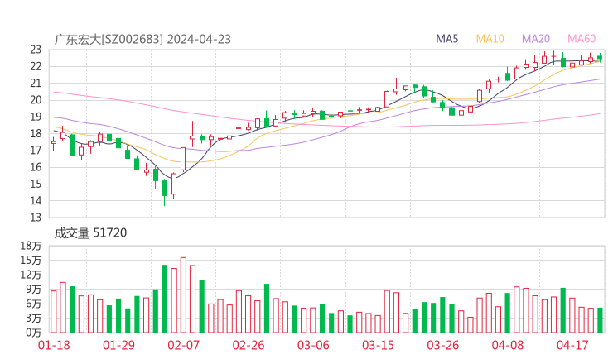Click the tallest volume bar in the chart
This screenshot has width=613, height=364.
[x=183, y=295]
